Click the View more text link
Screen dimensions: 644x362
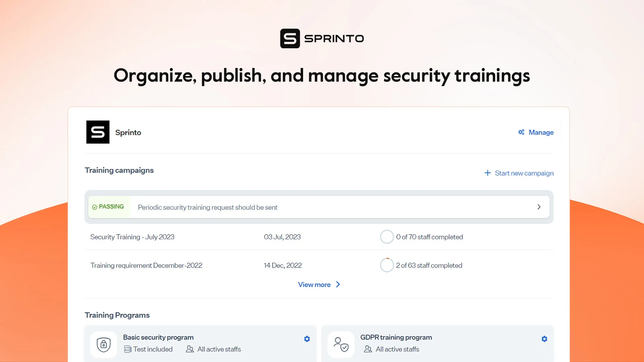coord(314,284)
